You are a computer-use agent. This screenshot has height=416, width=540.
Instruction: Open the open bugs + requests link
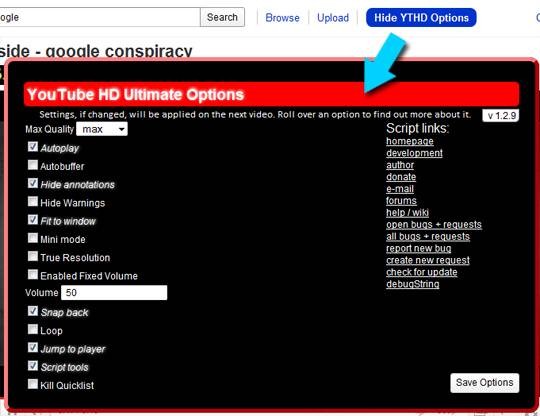(x=434, y=225)
